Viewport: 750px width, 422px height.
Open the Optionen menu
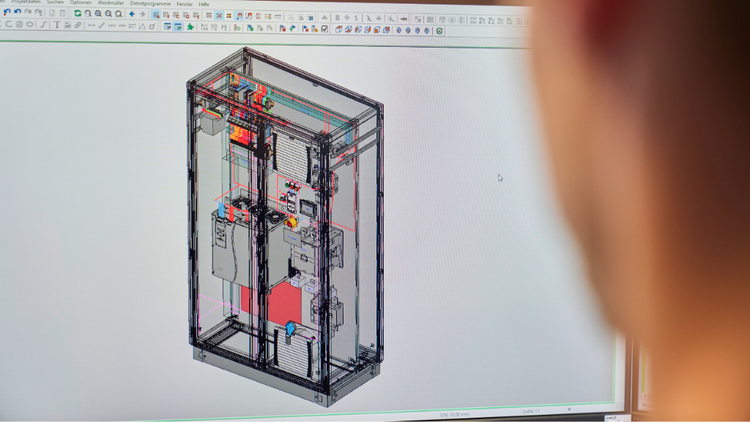[80, 2]
